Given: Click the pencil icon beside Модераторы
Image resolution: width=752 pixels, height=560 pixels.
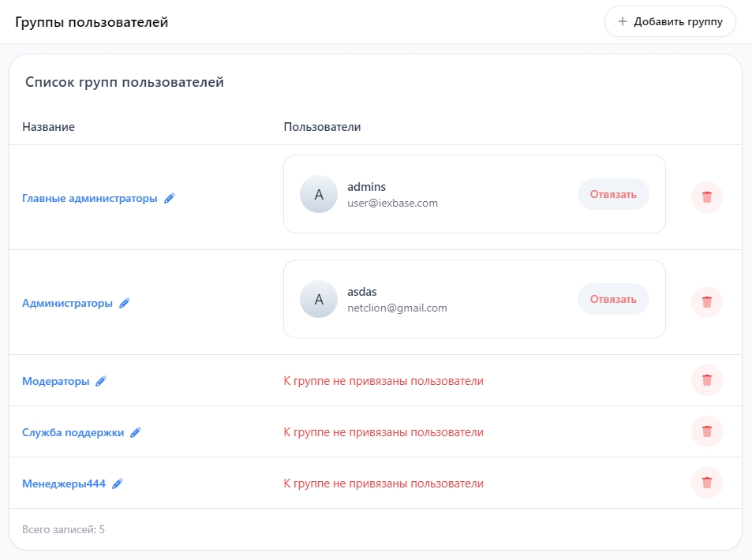Looking at the screenshot, I should point(100,381).
